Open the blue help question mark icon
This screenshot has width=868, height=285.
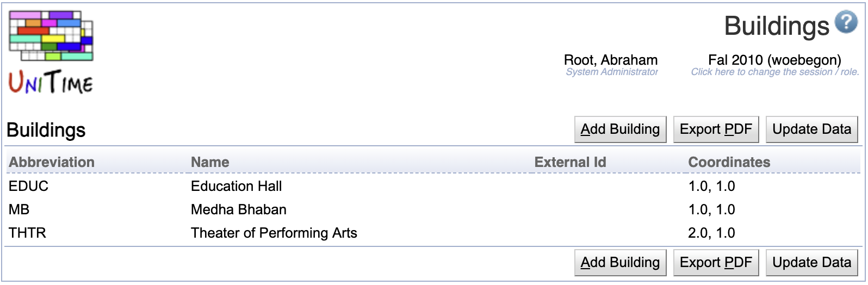pos(846,22)
